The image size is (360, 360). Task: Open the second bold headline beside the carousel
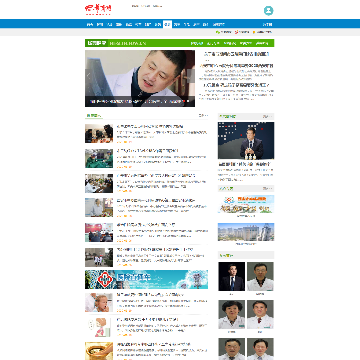click(x=237, y=66)
